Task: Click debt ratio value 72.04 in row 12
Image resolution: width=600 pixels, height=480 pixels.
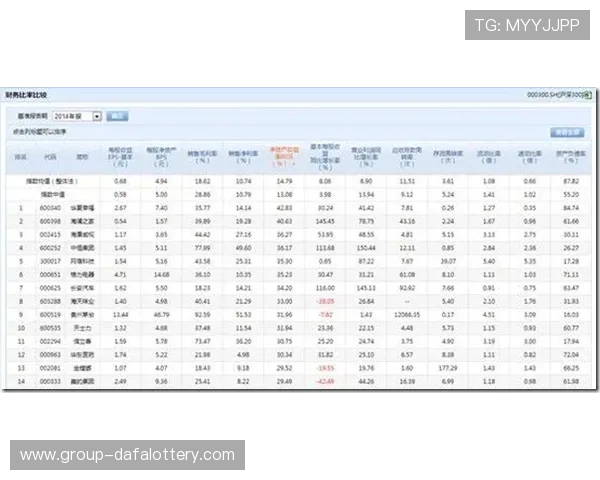Action: point(571,355)
